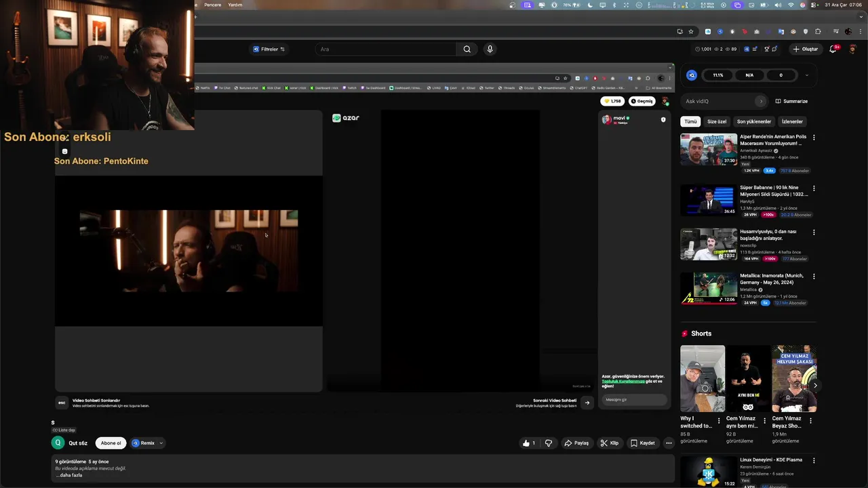This screenshot has width=868, height=488.
Task: Click the Summarize button in vidIQ panel
Action: coord(791,101)
